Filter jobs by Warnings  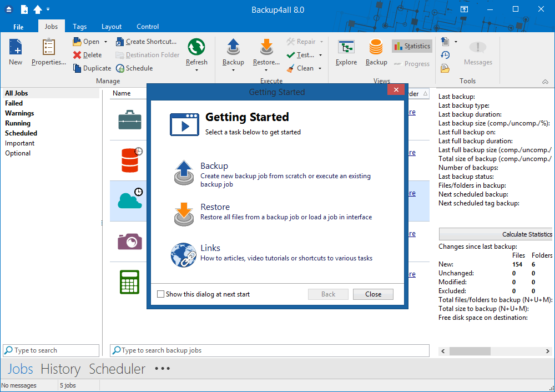coord(19,113)
